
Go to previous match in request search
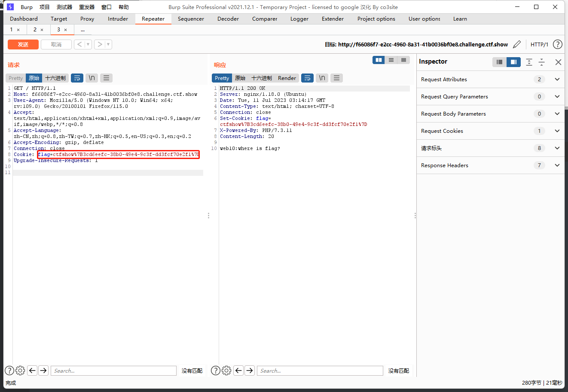click(32, 371)
